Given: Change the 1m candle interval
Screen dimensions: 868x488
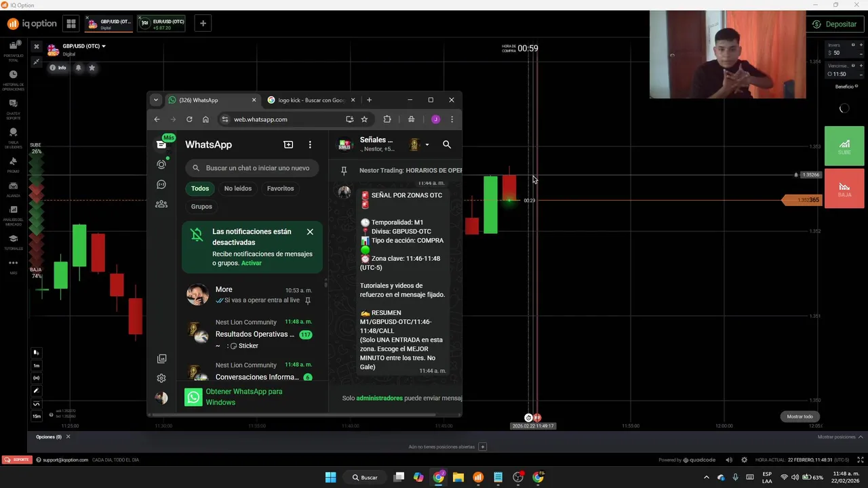Looking at the screenshot, I should pos(37,365).
